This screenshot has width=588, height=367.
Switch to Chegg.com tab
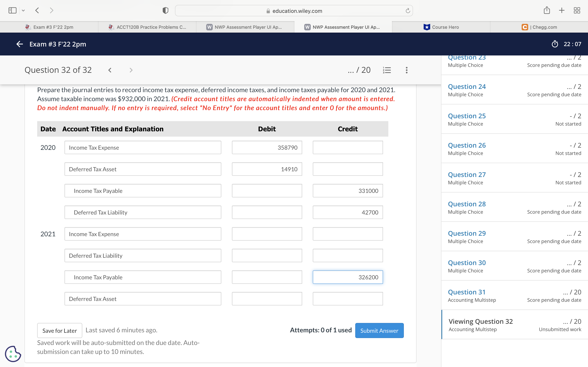539,27
